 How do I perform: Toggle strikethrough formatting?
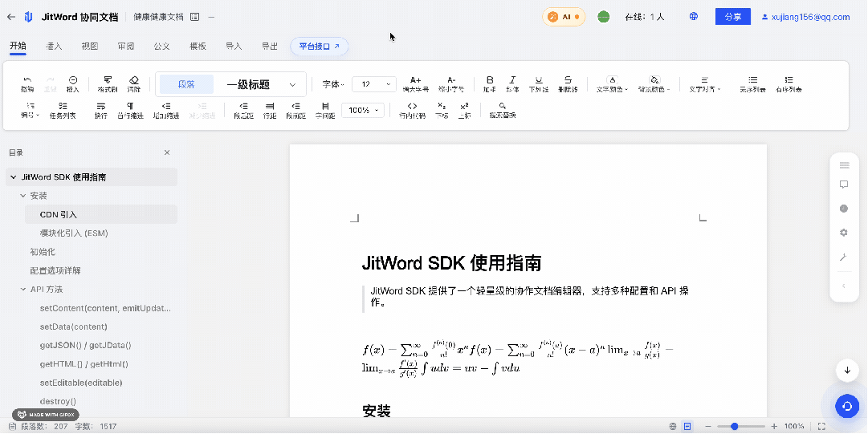pyautogui.click(x=568, y=84)
